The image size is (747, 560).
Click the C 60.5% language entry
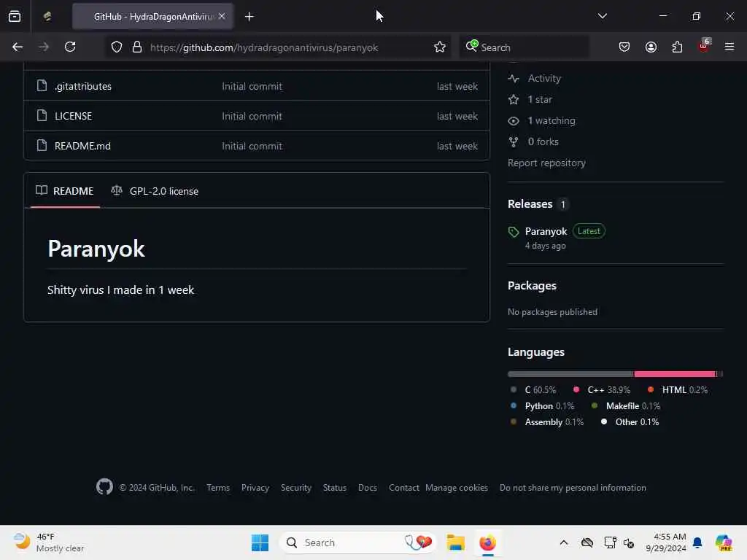pyautogui.click(x=533, y=390)
